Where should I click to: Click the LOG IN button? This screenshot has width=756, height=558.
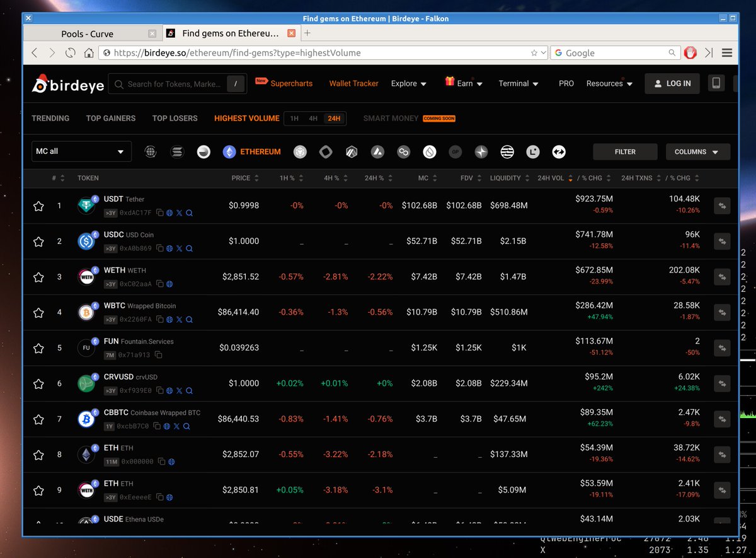(672, 83)
